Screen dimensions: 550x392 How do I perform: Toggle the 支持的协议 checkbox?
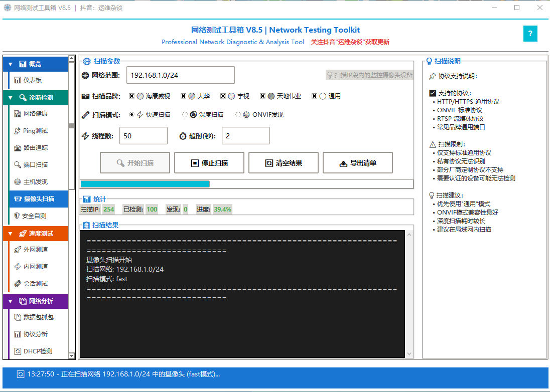click(x=433, y=93)
